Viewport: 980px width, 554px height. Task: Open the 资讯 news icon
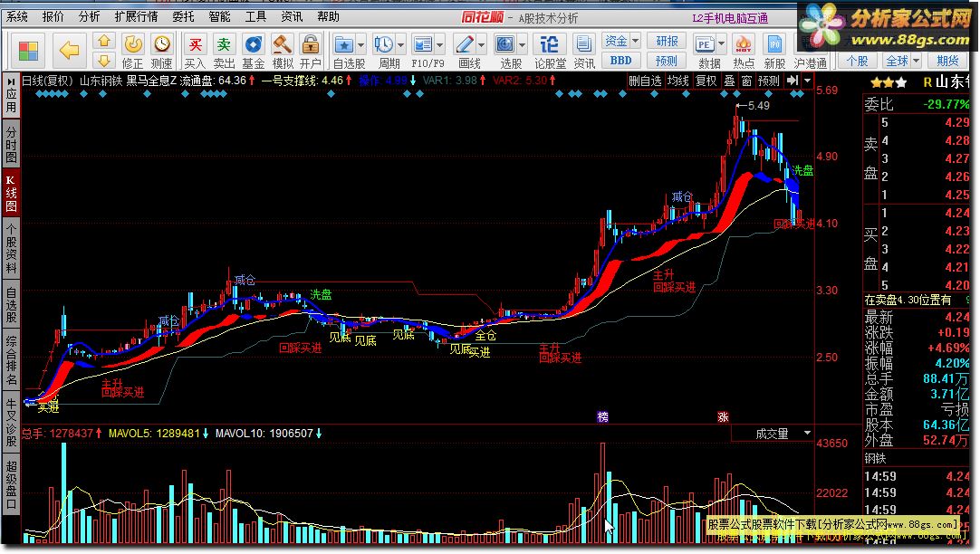pyautogui.click(x=584, y=44)
